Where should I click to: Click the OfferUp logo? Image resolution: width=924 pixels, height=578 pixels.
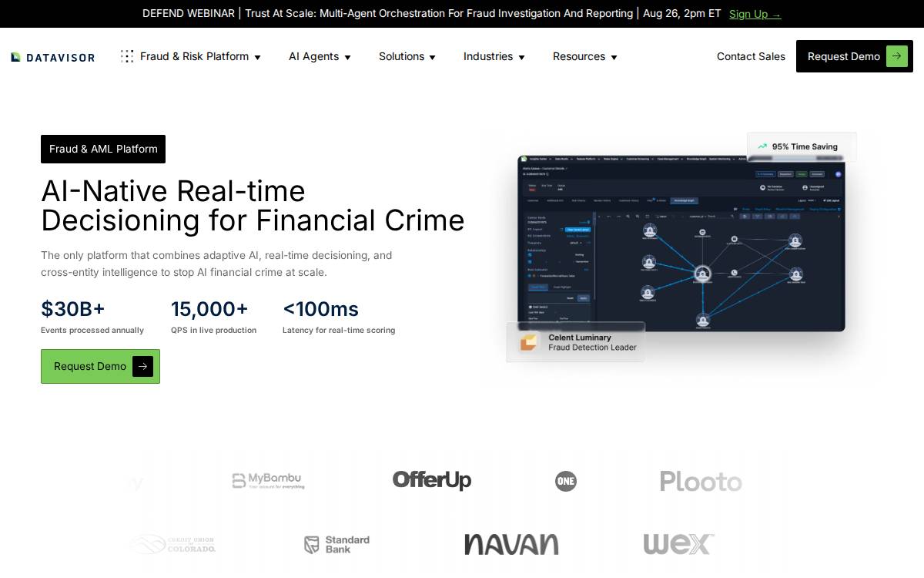click(x=431, y=480)
